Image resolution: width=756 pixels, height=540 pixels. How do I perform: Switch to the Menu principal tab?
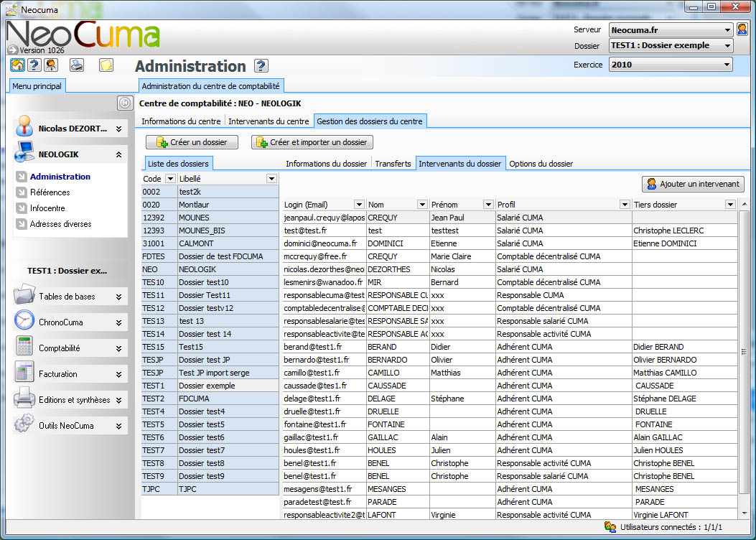37,86
